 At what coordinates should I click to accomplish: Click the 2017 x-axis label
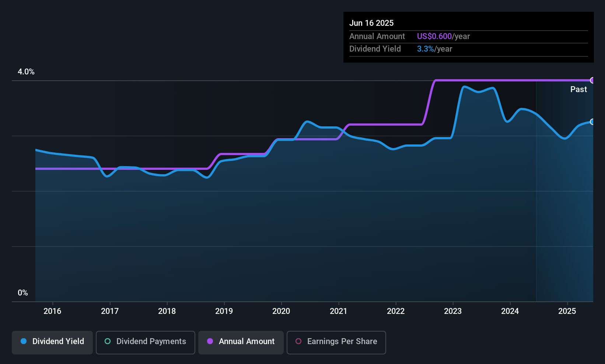click(x=110, y=311)
